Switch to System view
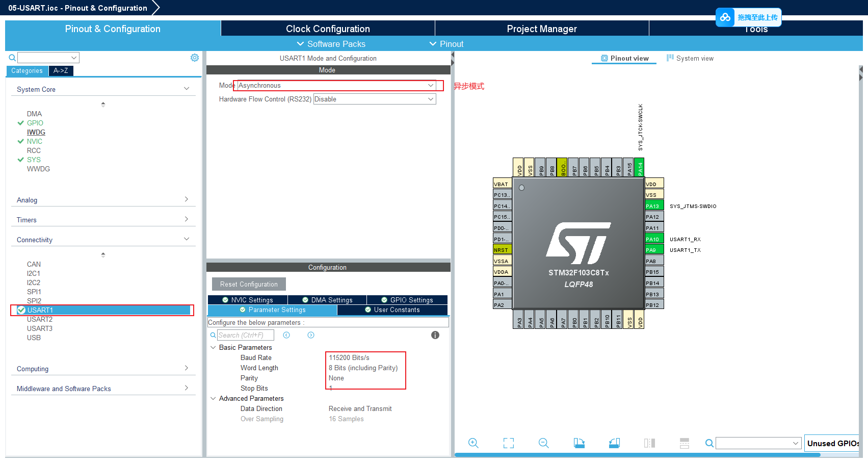Image resolution: width=868 pixels, height=463 pixels. point(690,58)
